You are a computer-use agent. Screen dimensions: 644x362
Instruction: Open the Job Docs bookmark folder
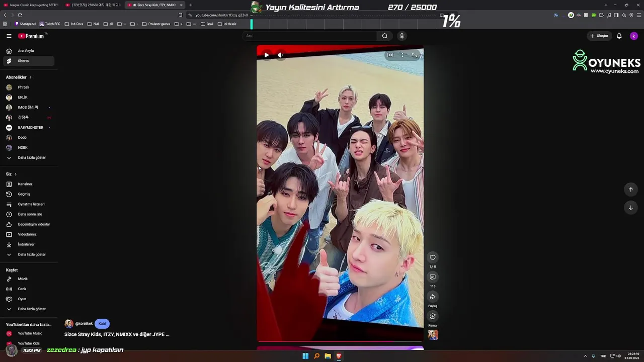click(73, 24)
